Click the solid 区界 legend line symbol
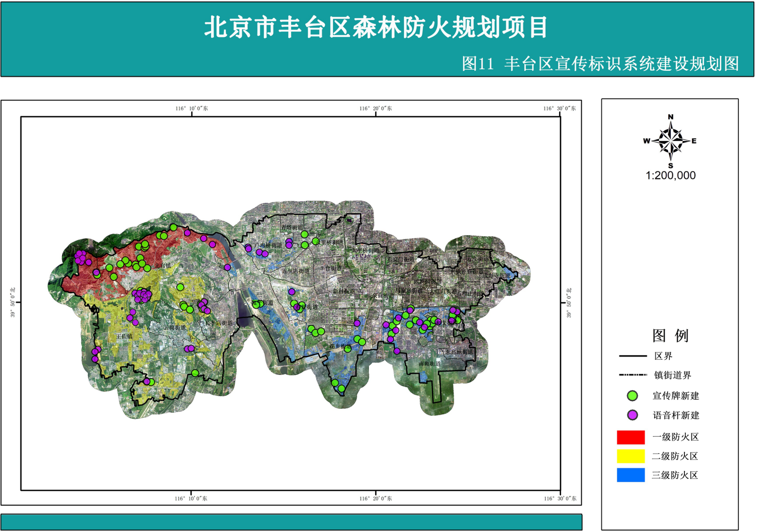This screenshot has width=757, height=532. (633, 356)
